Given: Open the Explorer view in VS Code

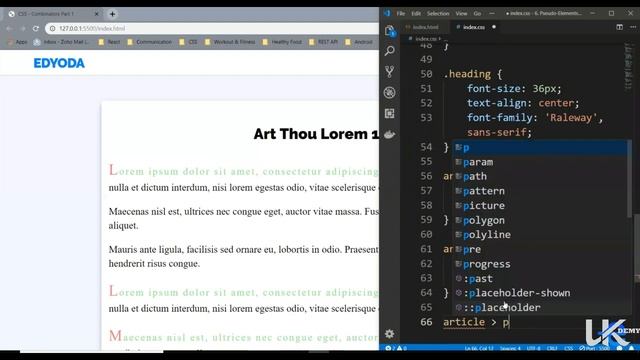Looking at the screenshot, I should tap(390, 30).
